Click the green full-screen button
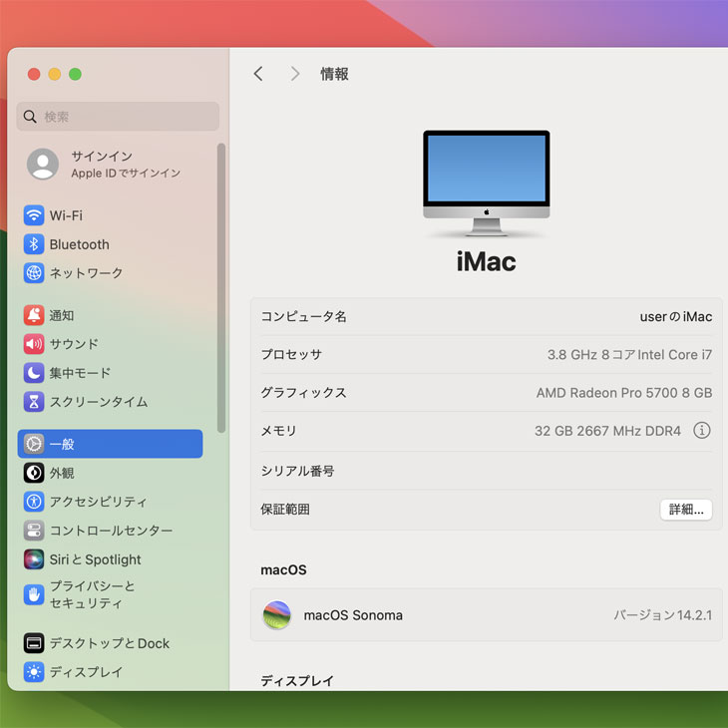 coord(75,74)
